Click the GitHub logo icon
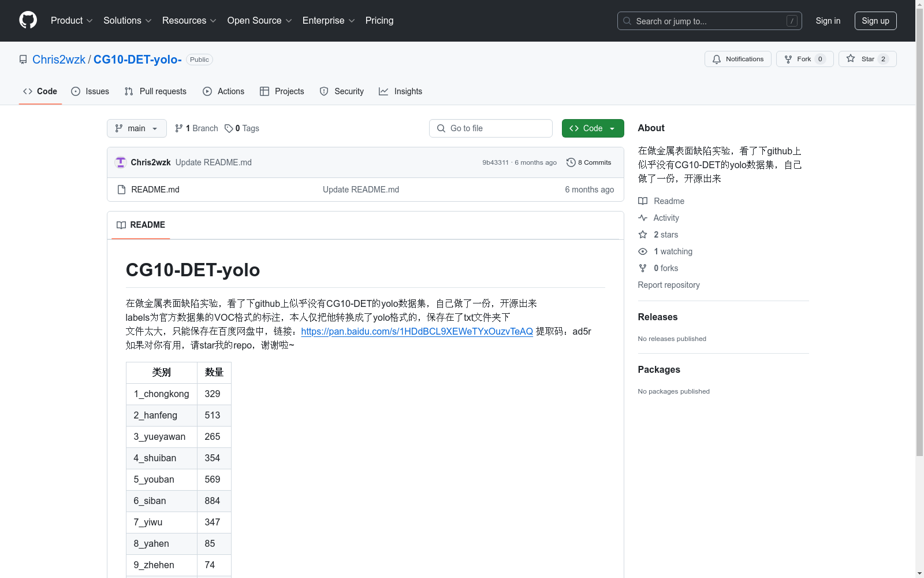This screenshot has height=578, width=924. click(x=28, y=20)
